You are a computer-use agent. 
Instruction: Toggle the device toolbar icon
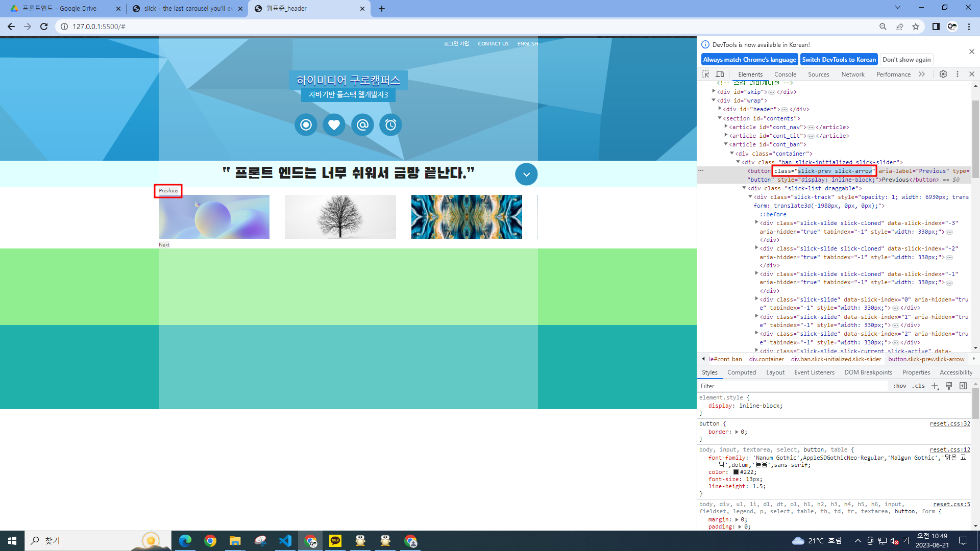tap(720, 74)
